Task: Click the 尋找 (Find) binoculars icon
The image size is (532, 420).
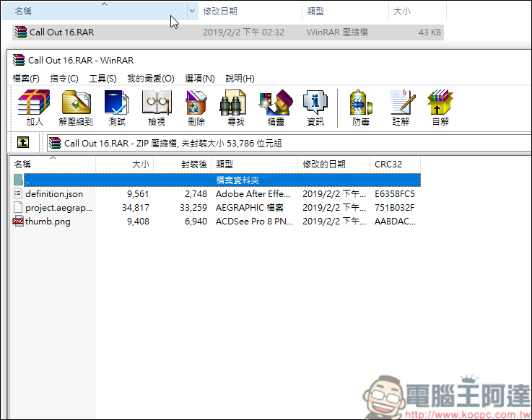Action: 232,102
